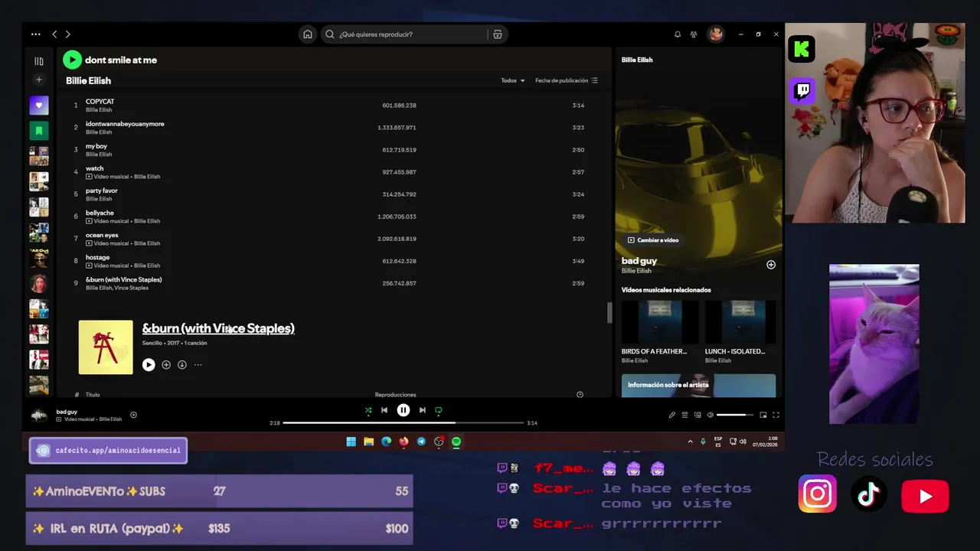Open Windows Start button on taskbar

(x=351, y=442)
